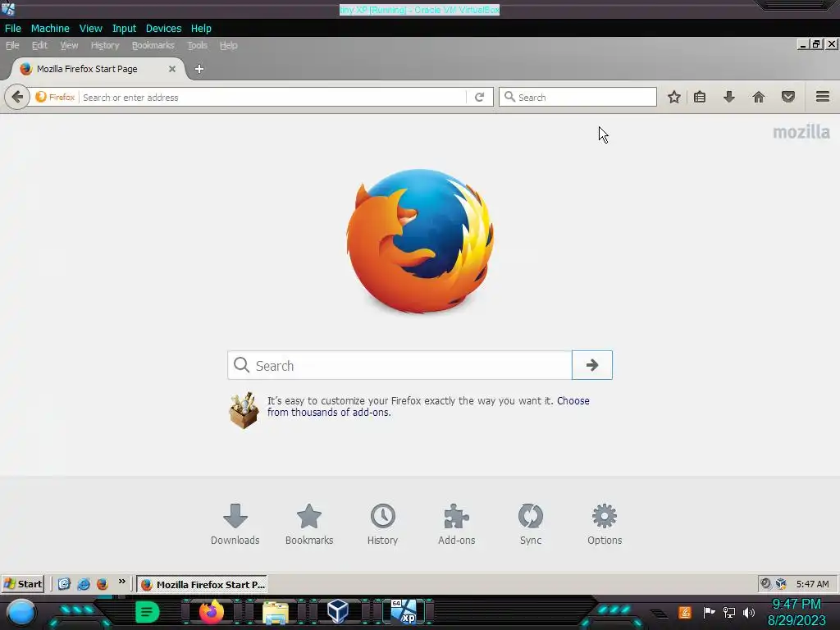Minimize the Firefox window in XP
Viewport: 840px width, 630px height.
coord(802,44)
